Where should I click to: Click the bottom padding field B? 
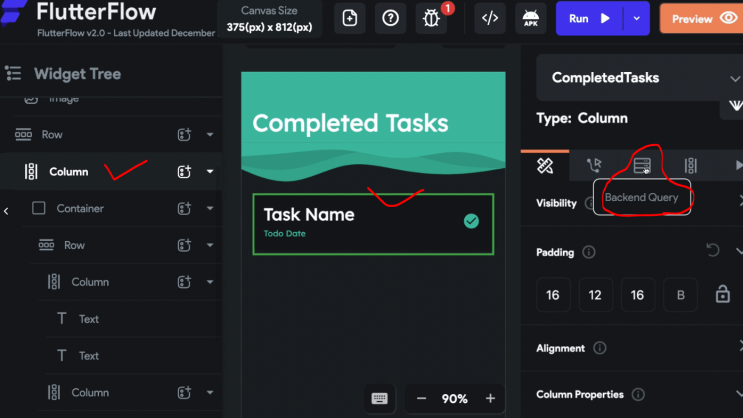680,295
